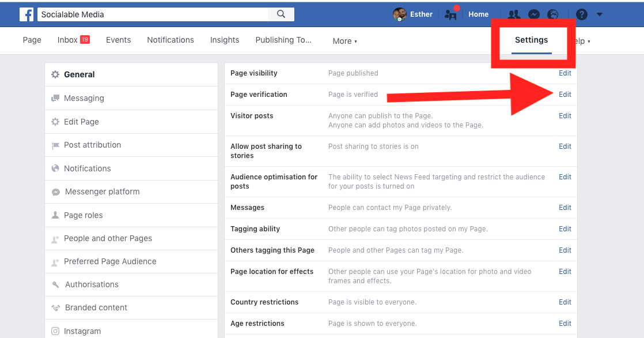The width and height of the screenshot is (644, 338).
Task: Edit the Country restrictions setting
Action: [565, 302]
